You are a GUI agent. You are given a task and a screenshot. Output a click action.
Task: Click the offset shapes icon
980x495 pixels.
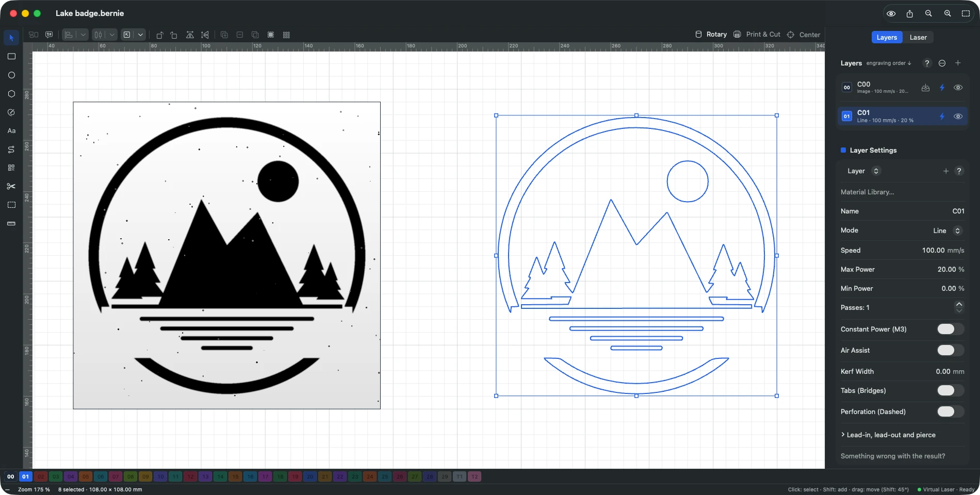pos(271,35)
